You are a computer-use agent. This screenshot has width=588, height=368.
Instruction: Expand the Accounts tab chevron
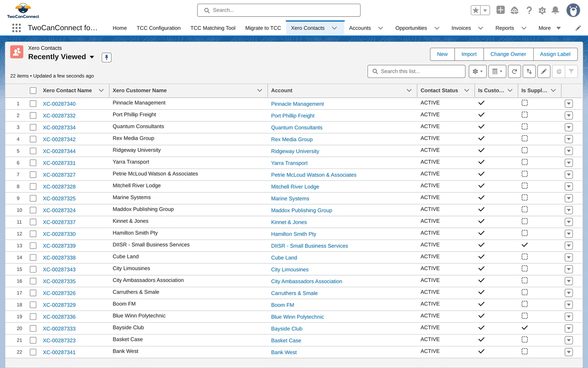tap(381, 28)
